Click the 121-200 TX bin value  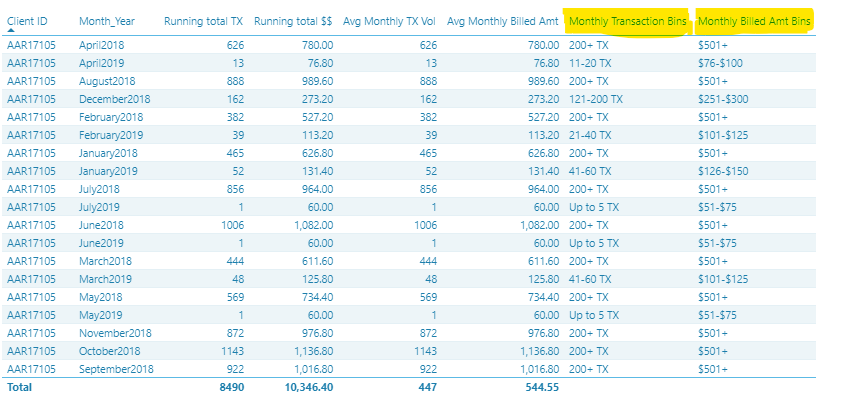596,99
